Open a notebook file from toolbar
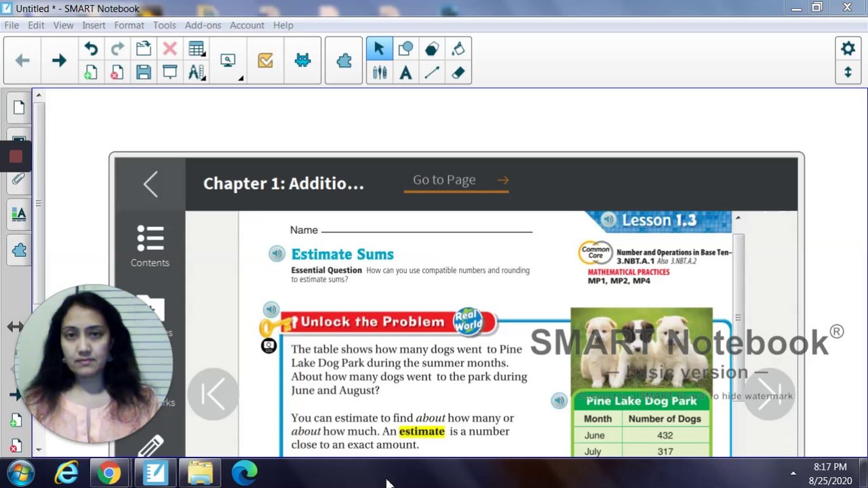The width and height of the screenshot is (868, 488). (143, 49)
